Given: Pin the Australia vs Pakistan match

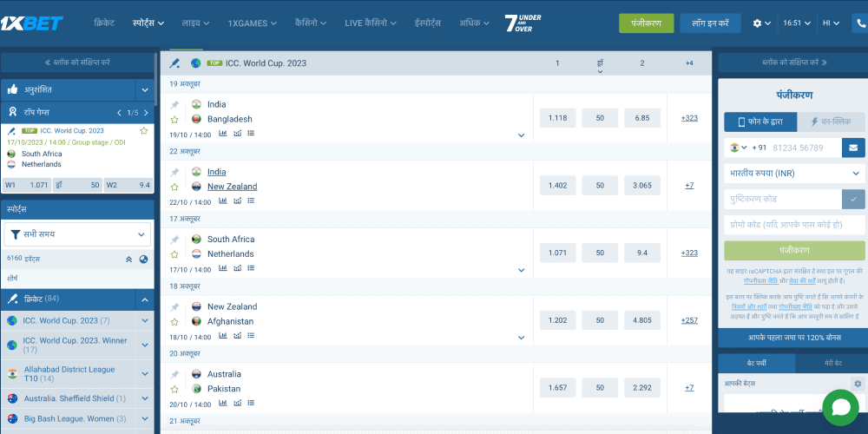Looking at the screenshot, I should (174, 375).
